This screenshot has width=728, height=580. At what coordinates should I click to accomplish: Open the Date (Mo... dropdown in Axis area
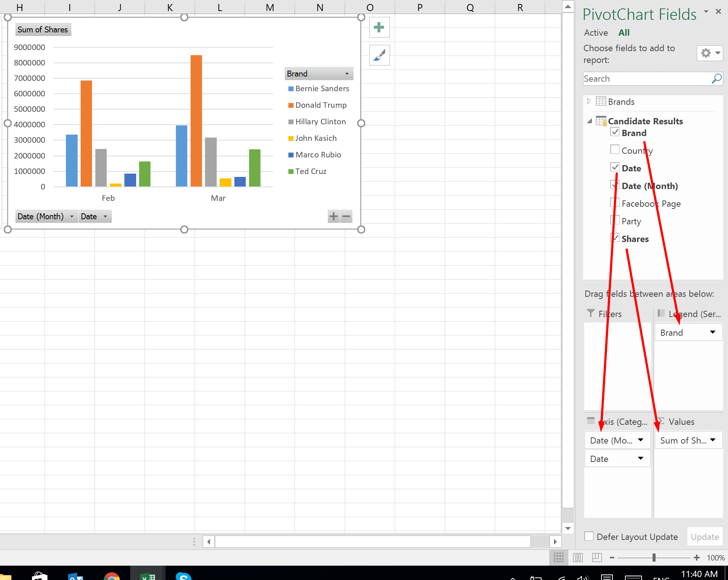[x=640, y=440]
